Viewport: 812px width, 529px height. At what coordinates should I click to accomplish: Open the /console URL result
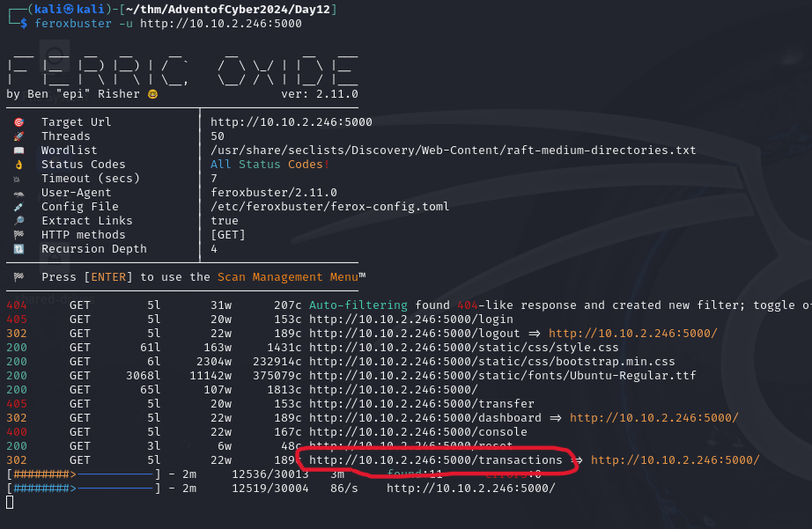pyautogui.click(x=418, y=431)
